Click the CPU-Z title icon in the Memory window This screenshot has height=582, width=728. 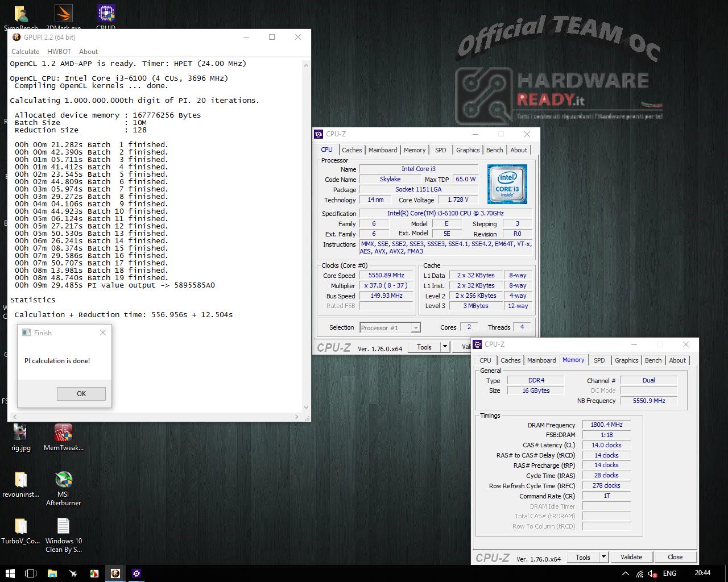(477, 344)
